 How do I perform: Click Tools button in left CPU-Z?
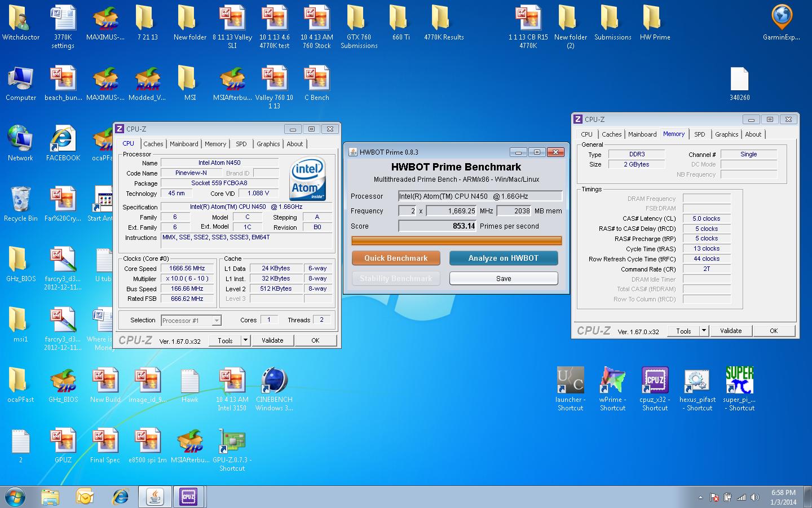coord(225,340)
